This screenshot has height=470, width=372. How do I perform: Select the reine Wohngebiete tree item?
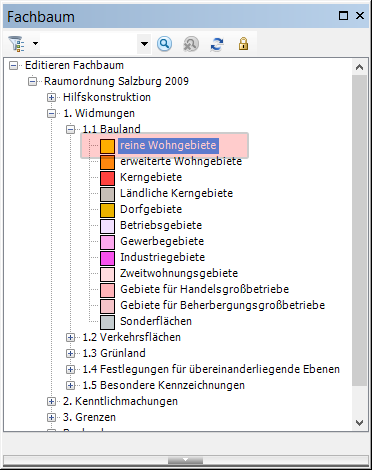coord(168,145)
